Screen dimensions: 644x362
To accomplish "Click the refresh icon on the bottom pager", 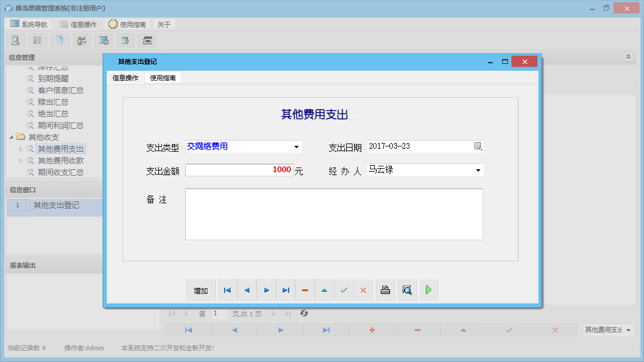I will pyautogui.click(x=304, y=314).
